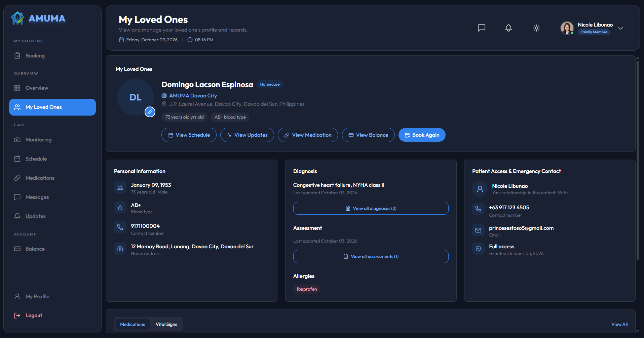Open Balance in the sidebar

(52, 249)
